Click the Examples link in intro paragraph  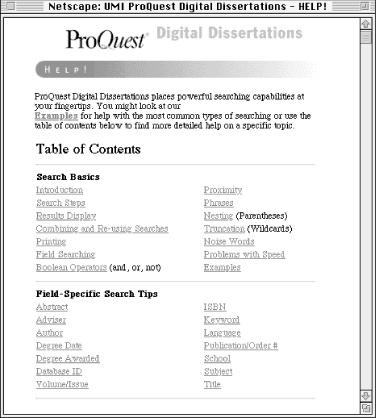(56, 116)
